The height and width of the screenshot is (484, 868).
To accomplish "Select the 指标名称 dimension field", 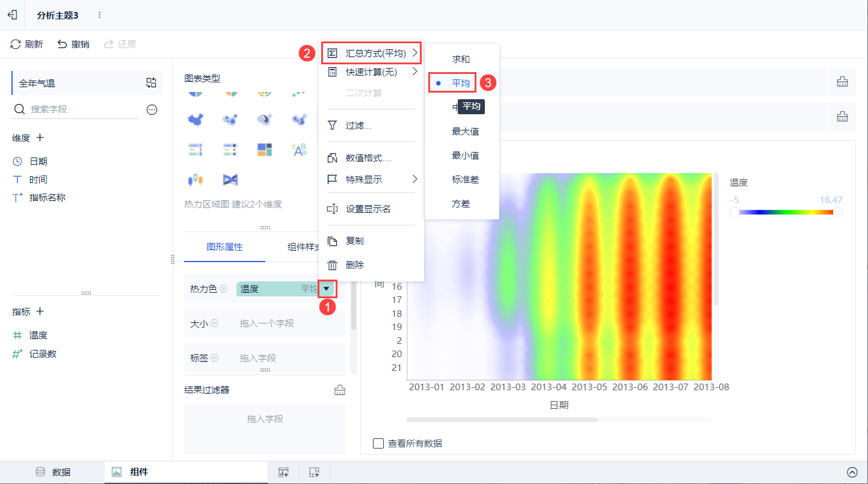I will (48, 197).
